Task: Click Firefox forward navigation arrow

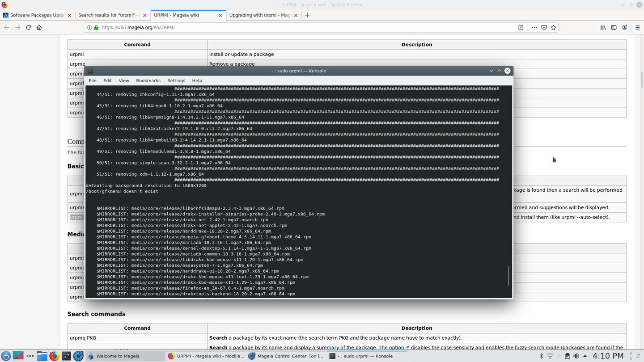Action: tap(17, 27)
